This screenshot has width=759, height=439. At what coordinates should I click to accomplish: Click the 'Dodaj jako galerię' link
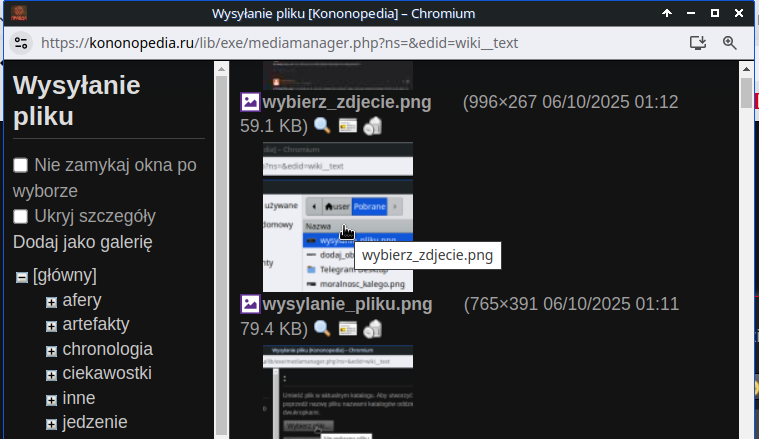[x=82, y=242]
